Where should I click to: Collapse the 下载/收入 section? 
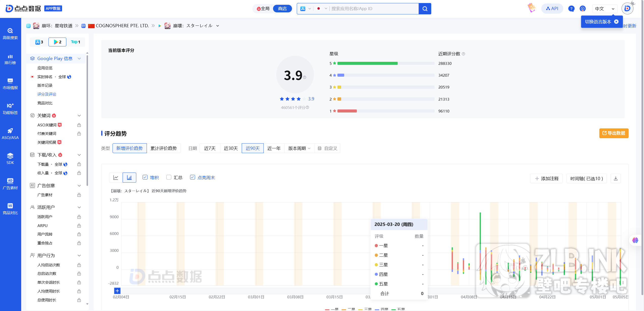(x=79, y=155)
